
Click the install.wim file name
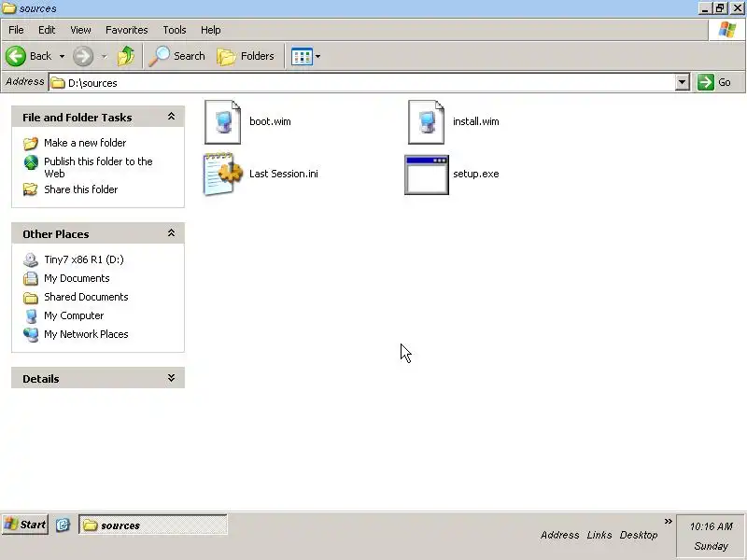pos(476,121)
